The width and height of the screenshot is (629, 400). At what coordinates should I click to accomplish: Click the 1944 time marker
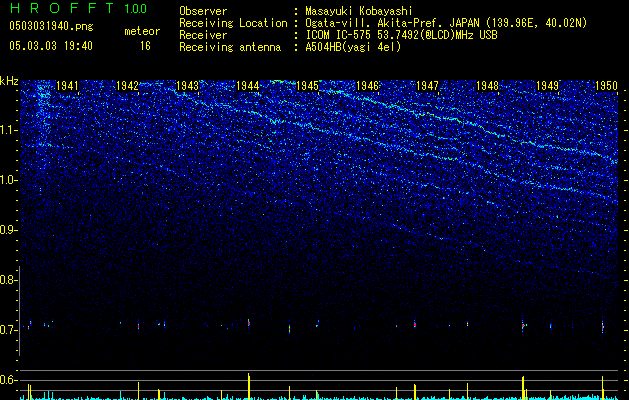coord(248,86)
